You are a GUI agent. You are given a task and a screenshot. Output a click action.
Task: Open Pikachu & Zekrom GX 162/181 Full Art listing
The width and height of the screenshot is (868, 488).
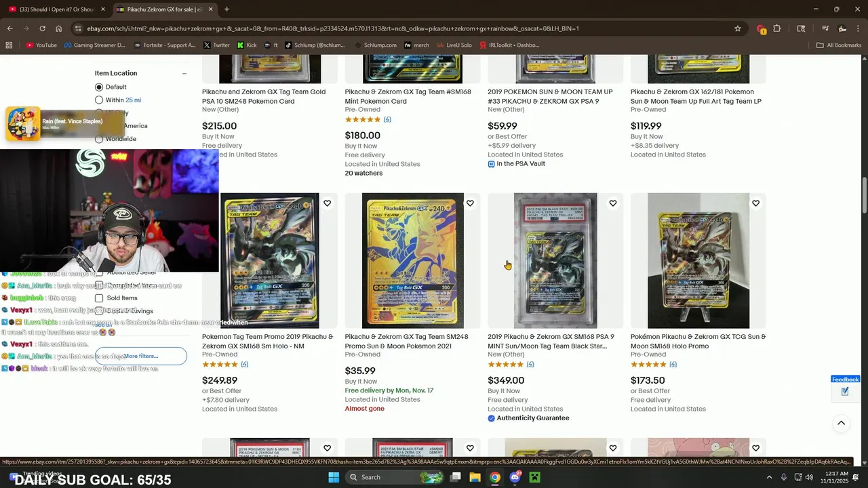(x=696, y=96)
